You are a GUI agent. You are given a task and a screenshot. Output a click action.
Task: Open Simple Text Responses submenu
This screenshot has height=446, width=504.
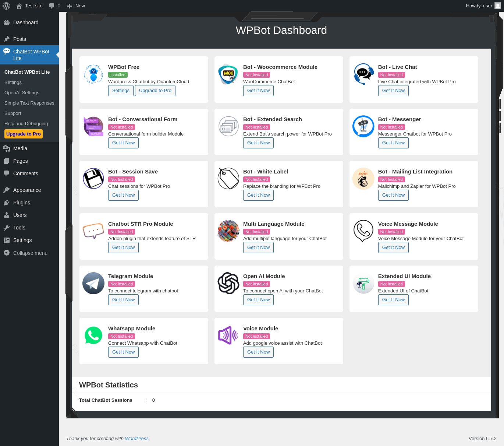tap(29, 103)
